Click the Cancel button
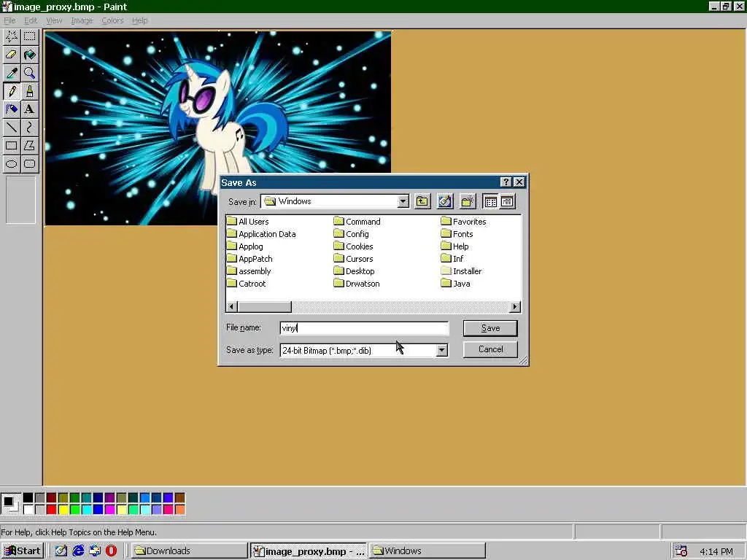The height and width of the screenshot is (560, 747). point(490,349)
